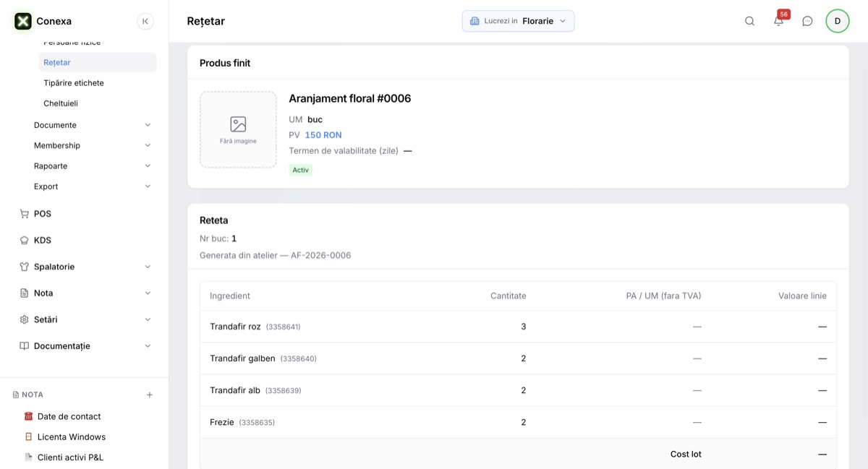Open the user avatar labeled D
868x469 pixels.
[838, 21]
